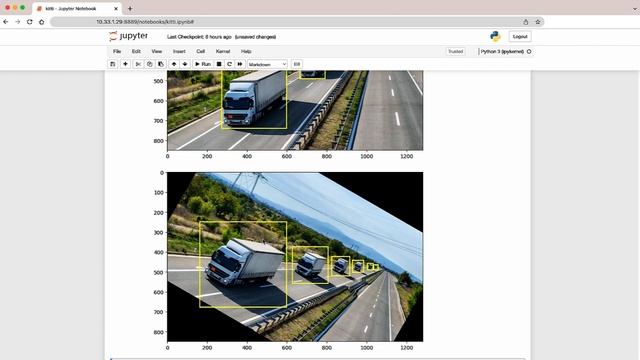640x360 pixels.
Task: Open the File menu
Action: pos(117,51)
